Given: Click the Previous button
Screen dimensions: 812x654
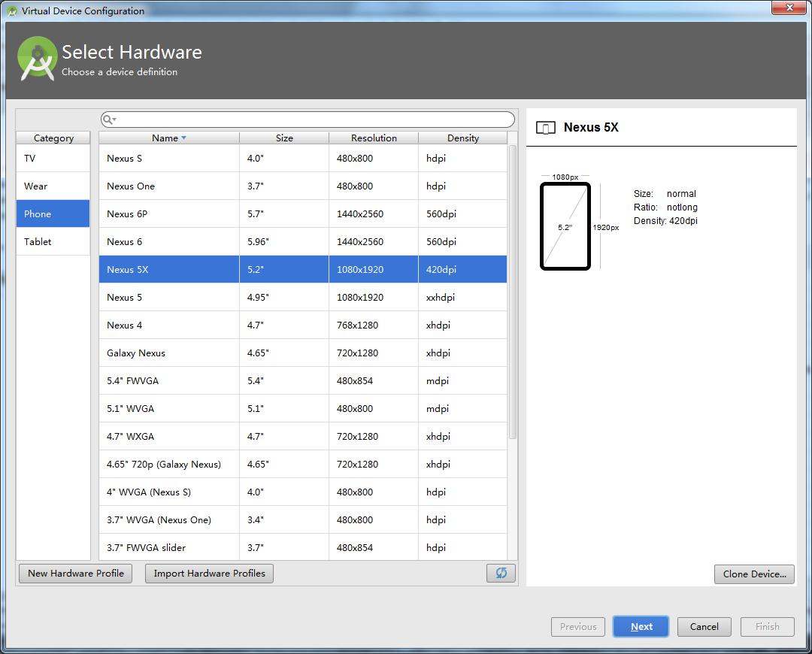Looking at the screenshot, I should point(578,626).
